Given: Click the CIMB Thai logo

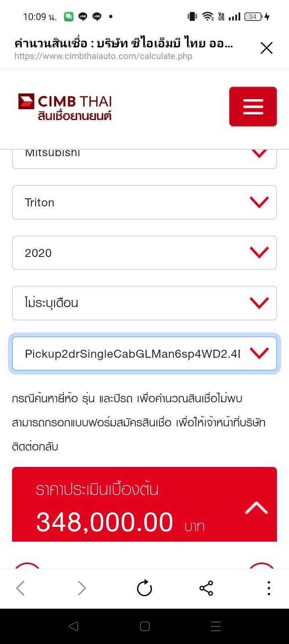Looking at the screenshot, I should (65, 107).
